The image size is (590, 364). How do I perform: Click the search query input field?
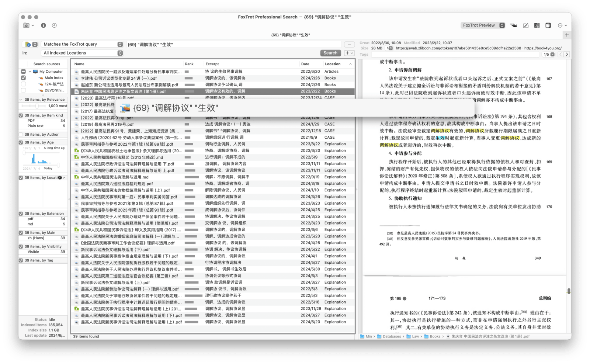pos(234,45)
